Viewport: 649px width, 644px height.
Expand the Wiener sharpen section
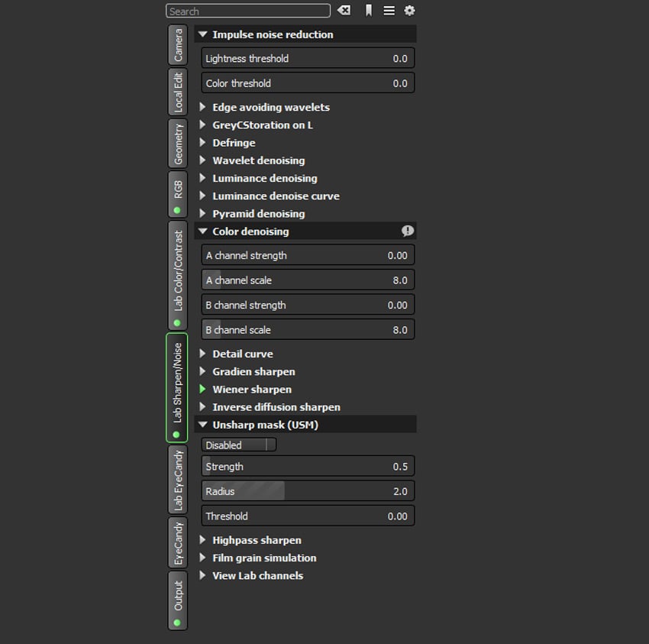203,390
